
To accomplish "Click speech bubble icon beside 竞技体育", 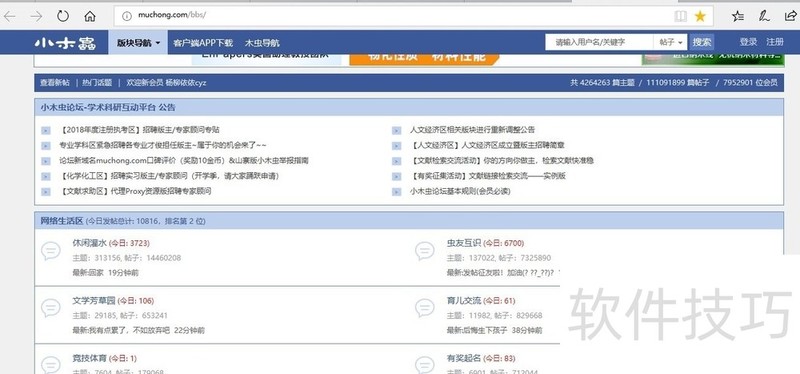I will point(51,365).
